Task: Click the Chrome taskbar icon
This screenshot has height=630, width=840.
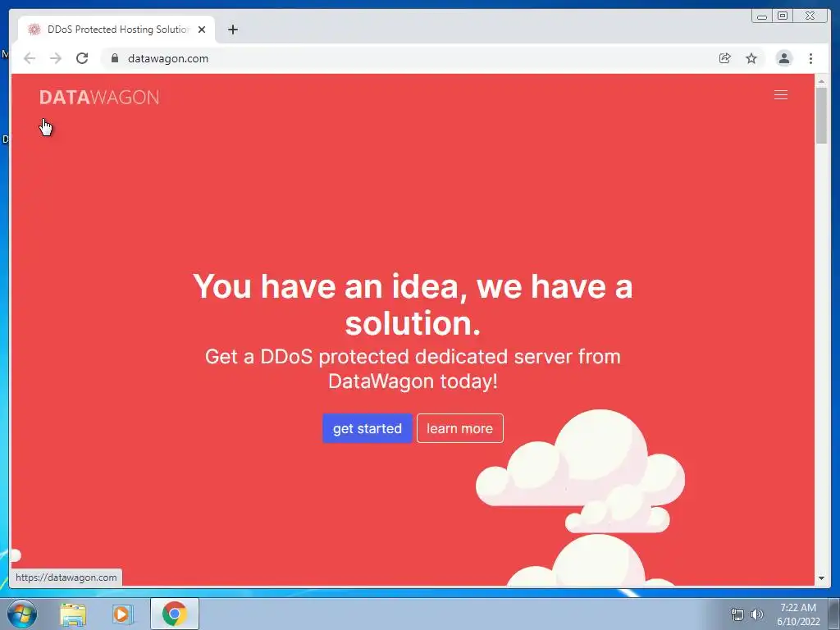Action: click(x=175, y=614)
